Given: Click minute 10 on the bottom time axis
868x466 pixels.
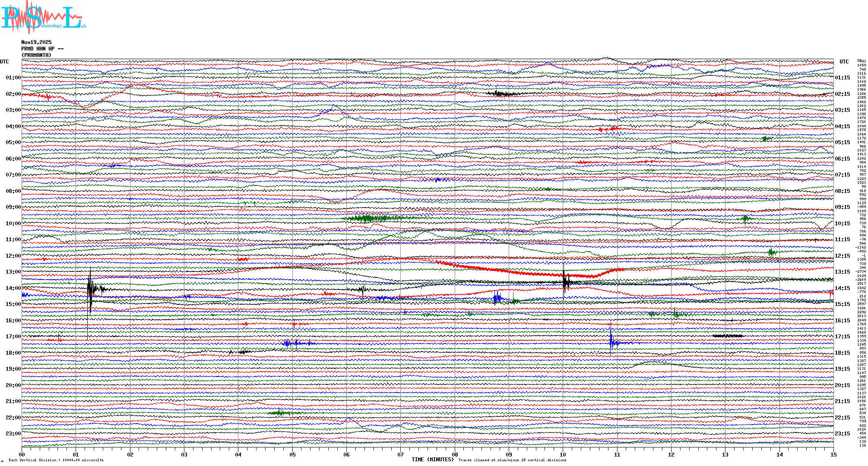Looking at the screenshot, I should [x=563, y=455].
